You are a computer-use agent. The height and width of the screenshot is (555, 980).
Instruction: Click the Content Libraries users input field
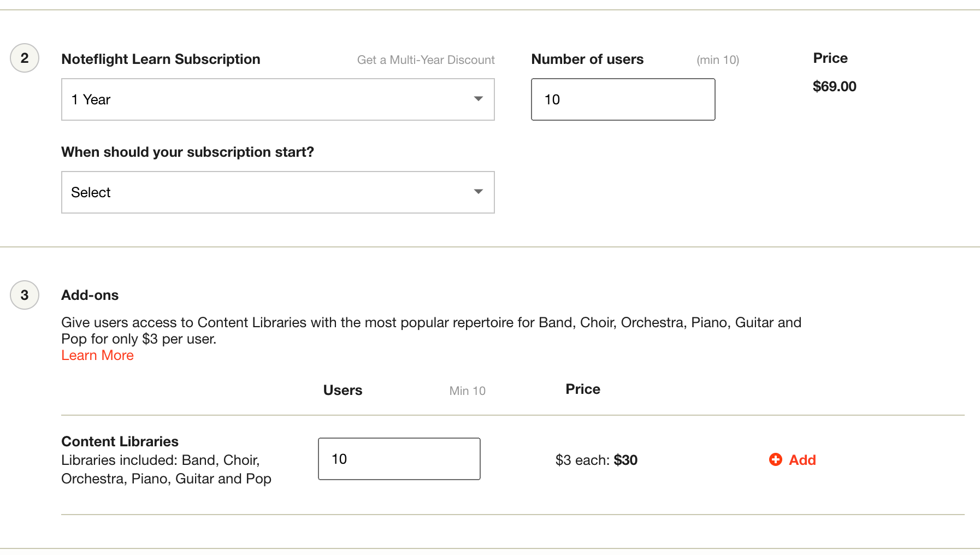(399, 459)
